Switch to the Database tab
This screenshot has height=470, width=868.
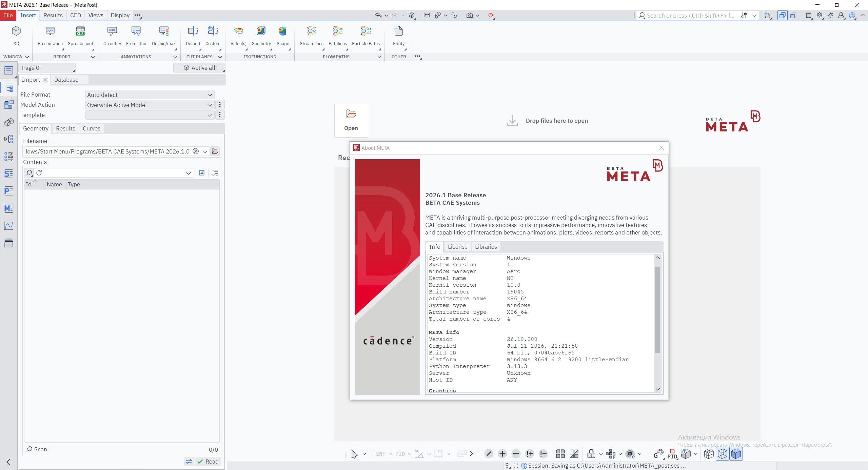pyautogui.click(x=66, y=80)
